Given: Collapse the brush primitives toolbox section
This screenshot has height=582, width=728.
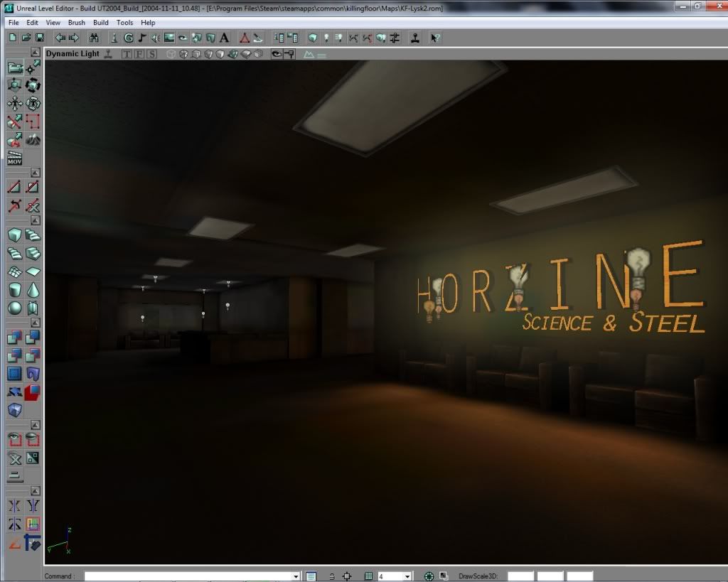Looking at the screenshot, I should click(x=36, y=221).
